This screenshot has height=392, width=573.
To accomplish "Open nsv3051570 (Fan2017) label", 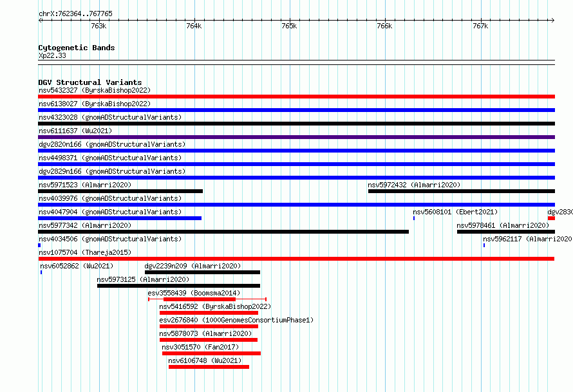I will 200,347.
